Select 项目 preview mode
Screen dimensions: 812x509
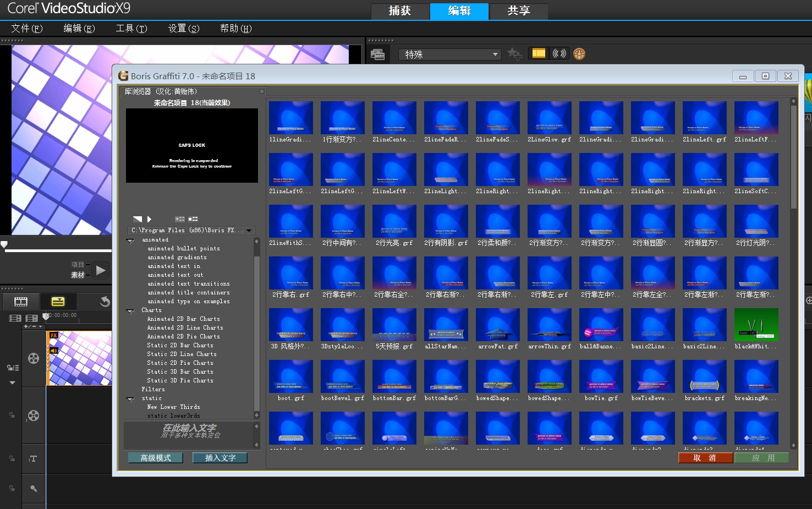click(x=78, y=265)
